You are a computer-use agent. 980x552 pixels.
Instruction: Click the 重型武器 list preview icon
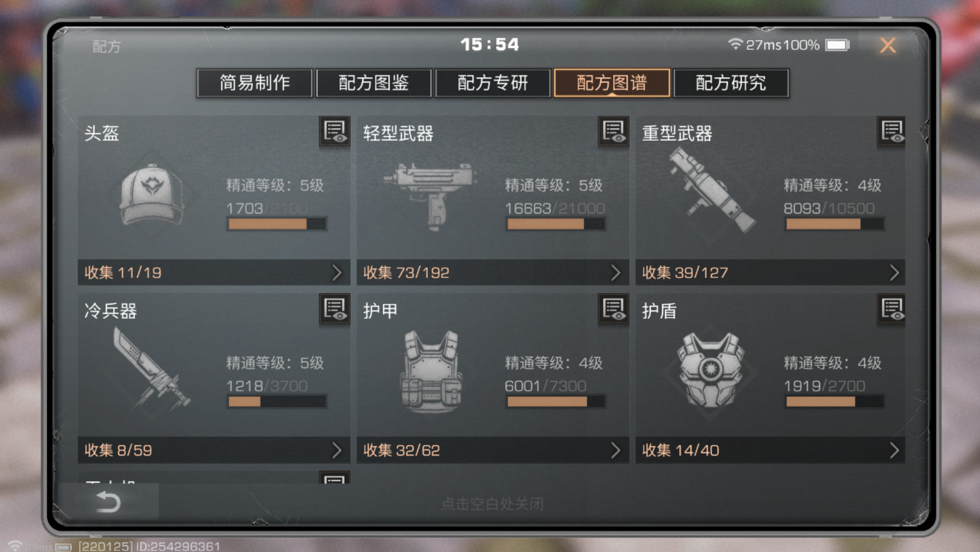click(892, 132)
